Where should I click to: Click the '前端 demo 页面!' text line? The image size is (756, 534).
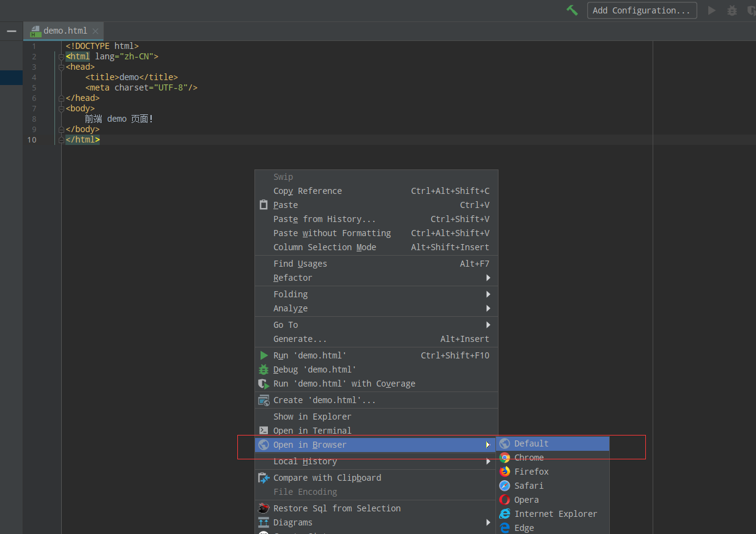tap(119, 119)
